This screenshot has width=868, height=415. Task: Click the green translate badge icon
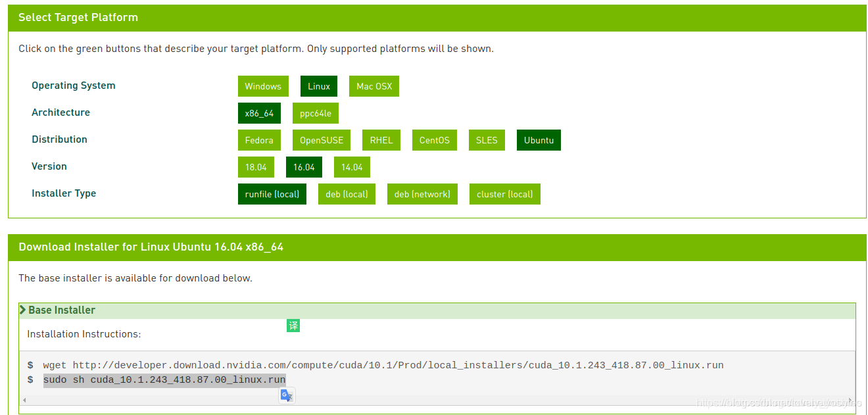293,326
